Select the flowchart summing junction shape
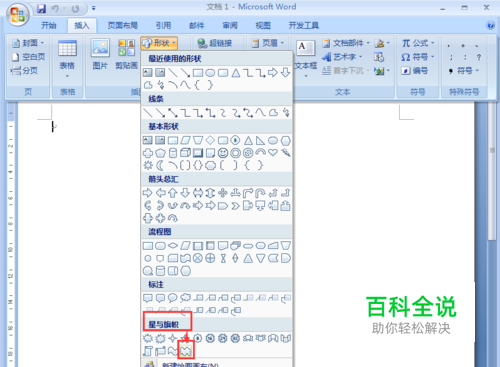Screen dimensions: 500x367 point(198,258)
